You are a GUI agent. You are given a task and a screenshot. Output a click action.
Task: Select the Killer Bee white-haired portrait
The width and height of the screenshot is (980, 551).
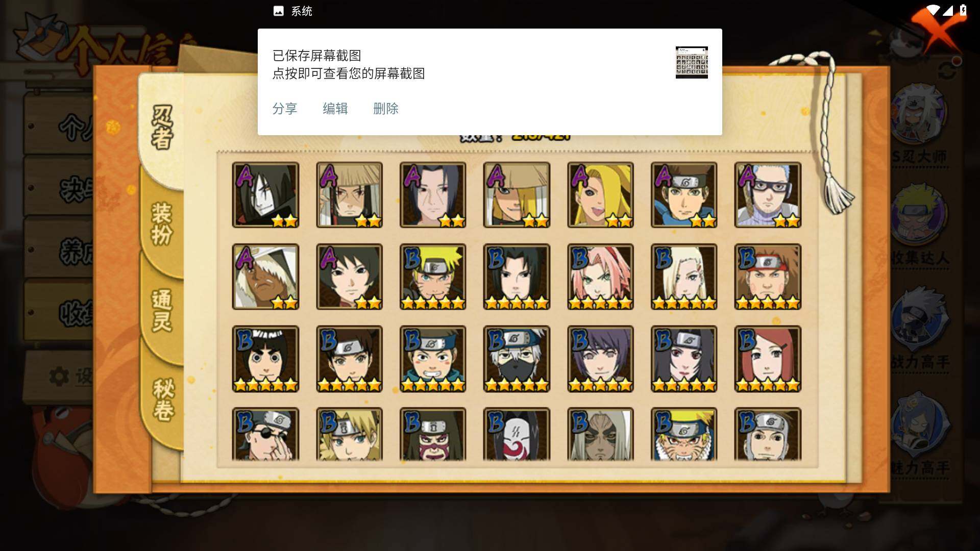(265, 277)
